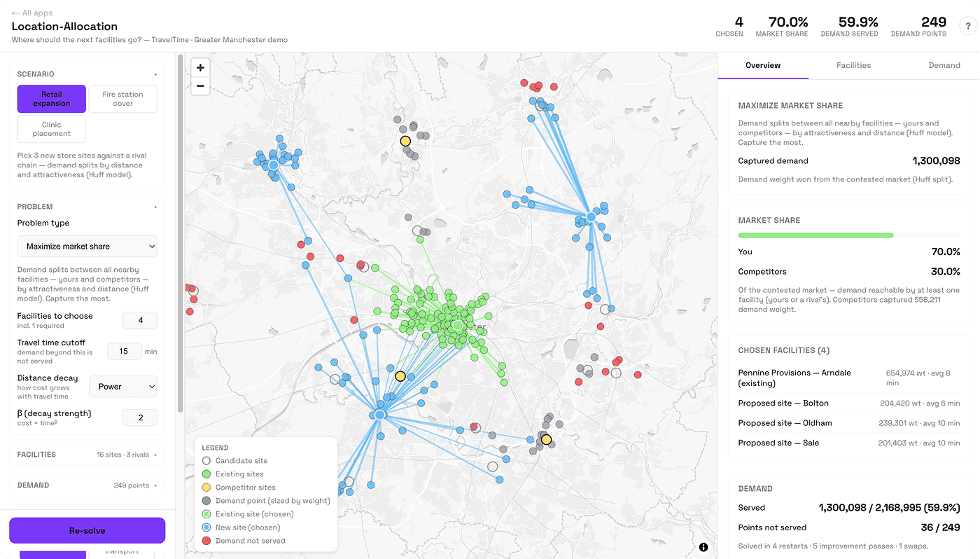The height and width of the screenshot is (559, 980).
Task: Edit Travel time cutoff minutes field
Action: coord(124,351)
